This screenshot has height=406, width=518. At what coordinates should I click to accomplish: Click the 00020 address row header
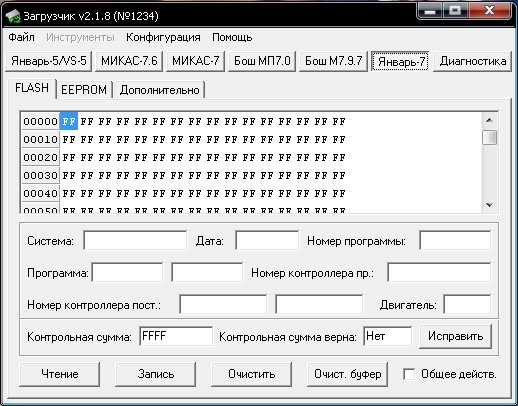point(40,157)
